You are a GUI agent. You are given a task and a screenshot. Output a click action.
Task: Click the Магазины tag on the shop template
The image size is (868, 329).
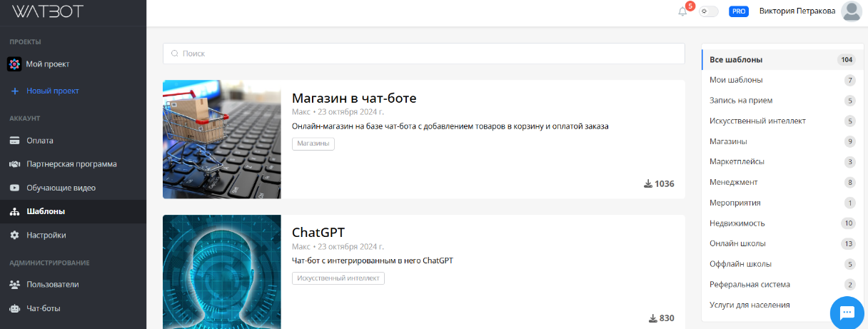pyautogui.click(x=313, y=143)
